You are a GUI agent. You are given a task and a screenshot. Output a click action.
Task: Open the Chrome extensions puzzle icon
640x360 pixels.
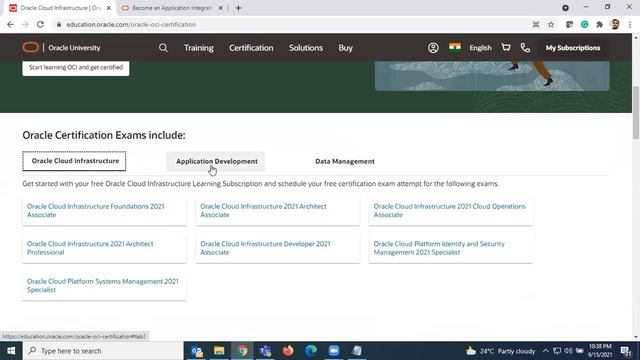pyautogui.click(x=600, y=24)
